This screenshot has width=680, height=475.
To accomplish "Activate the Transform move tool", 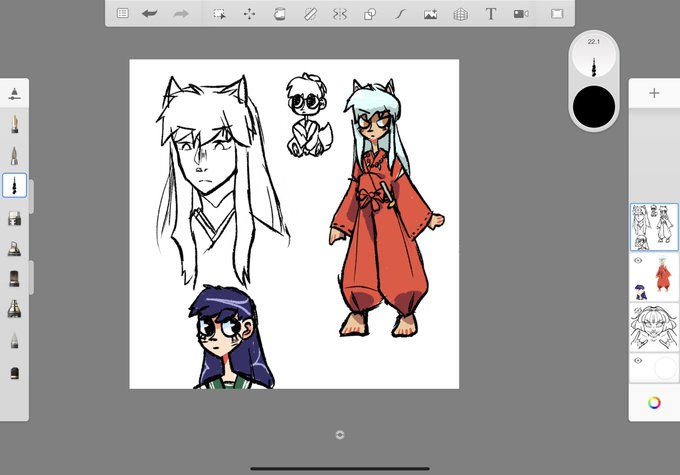I will point(249,14).
